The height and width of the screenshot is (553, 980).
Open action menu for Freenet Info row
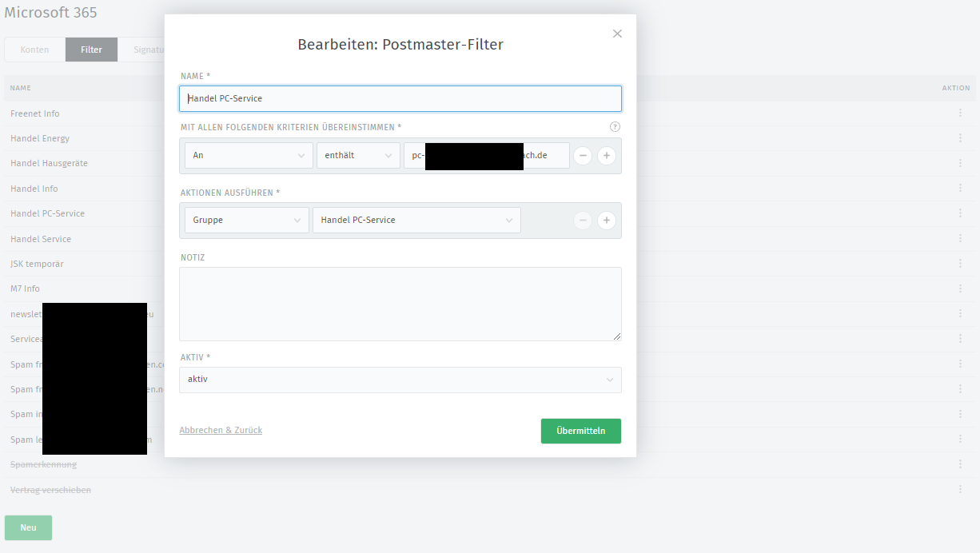(x=960, y=113)
